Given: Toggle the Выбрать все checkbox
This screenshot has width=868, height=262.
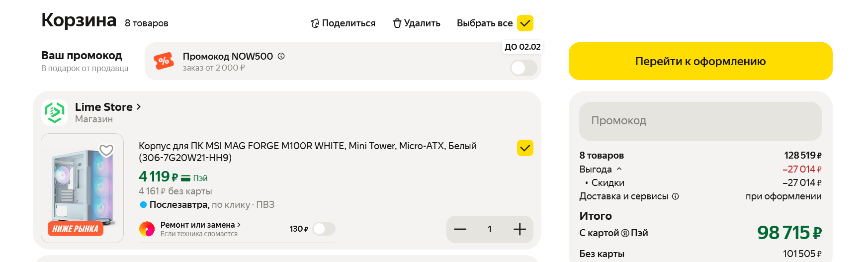Looking at the screenshot, I should point(525,23).
